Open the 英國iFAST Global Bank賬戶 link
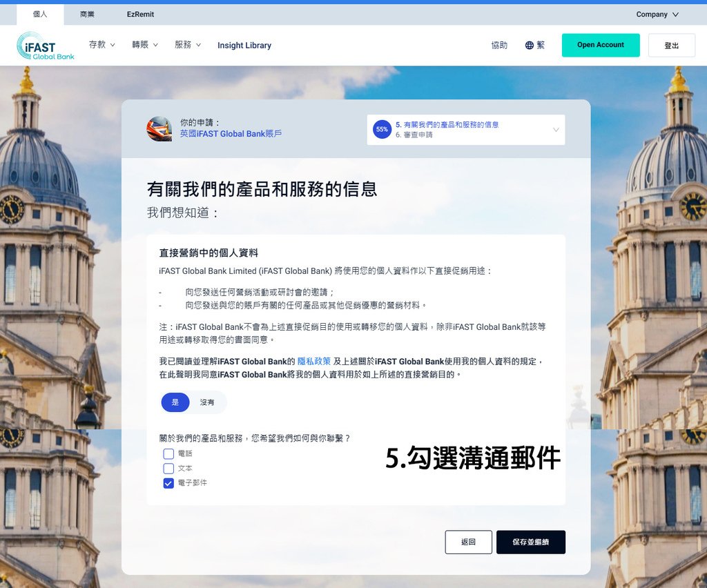This screenshot has height=588, width=707. click(231, 134)
